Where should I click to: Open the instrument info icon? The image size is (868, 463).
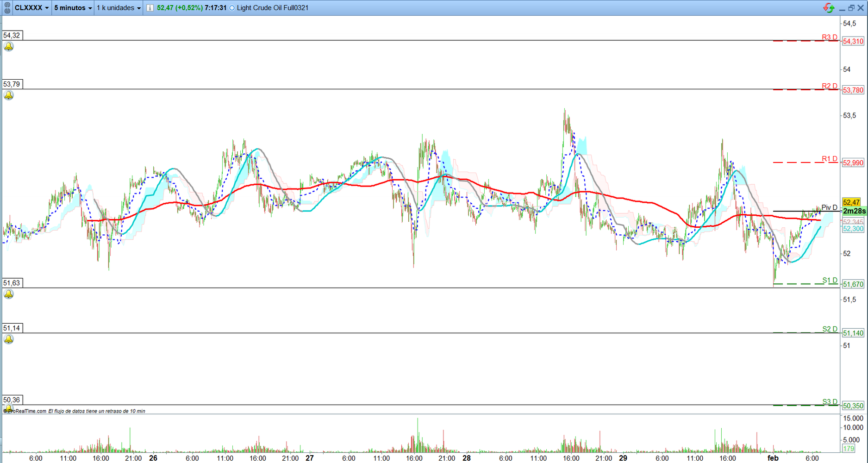[x=150, y=8]
